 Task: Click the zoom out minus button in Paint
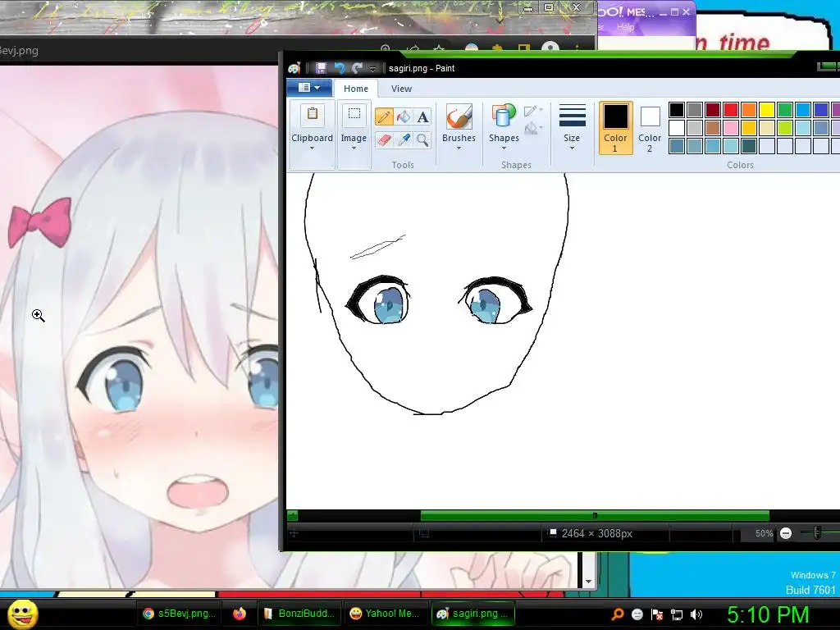pyautogui.click(x=785, y=533)
